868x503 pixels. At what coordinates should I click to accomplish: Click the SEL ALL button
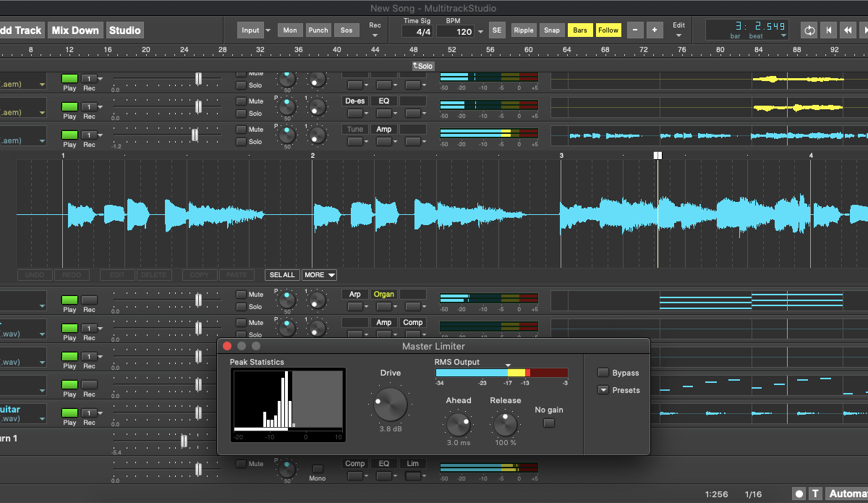coord(282,275)
